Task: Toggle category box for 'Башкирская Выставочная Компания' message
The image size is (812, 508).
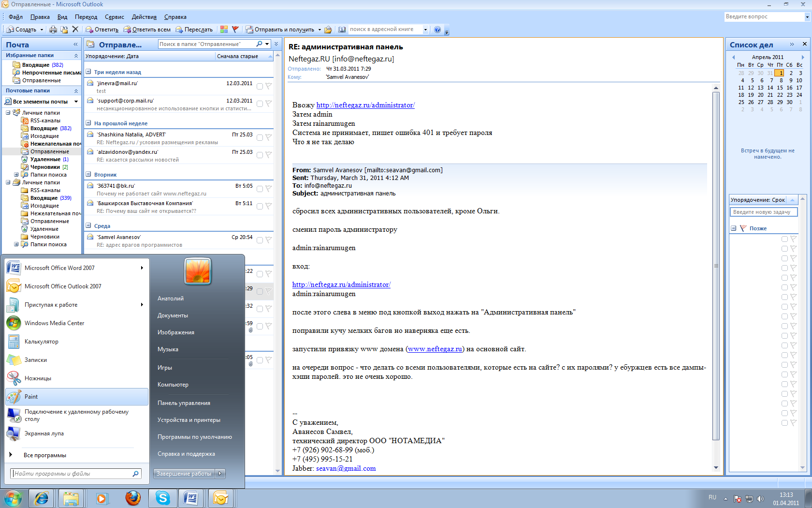Action: (260, 206)
